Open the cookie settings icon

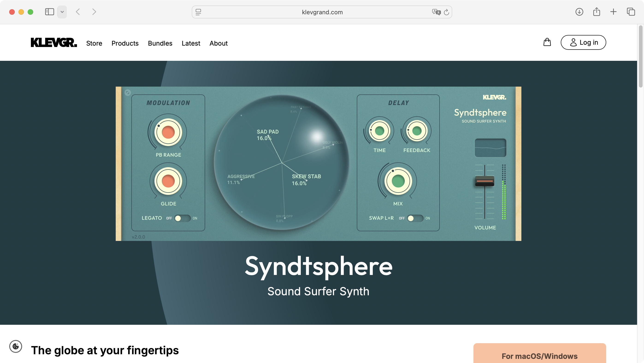point(16,346)
